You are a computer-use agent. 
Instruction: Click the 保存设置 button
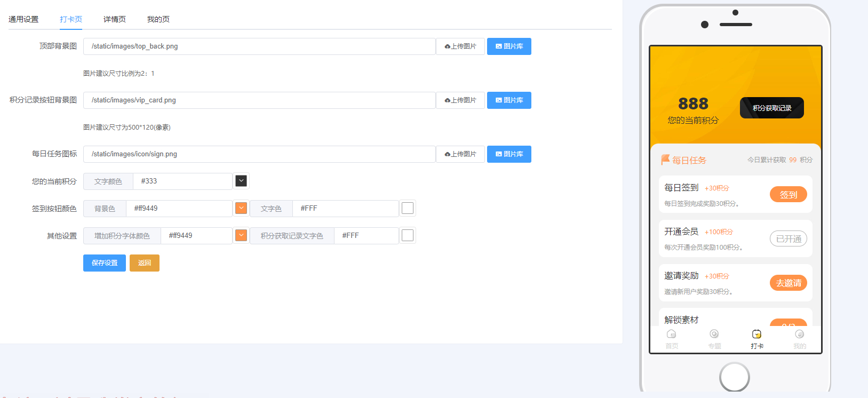105,263
